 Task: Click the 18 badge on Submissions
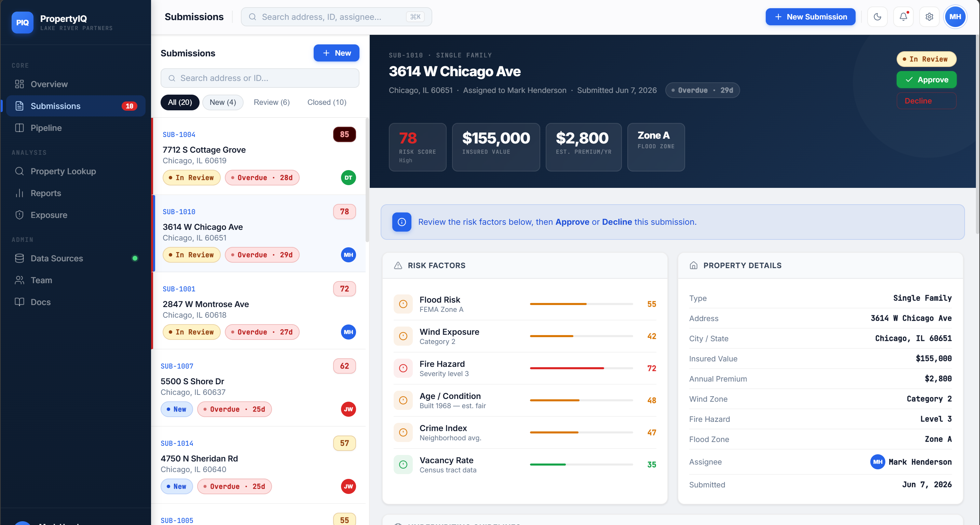130,106
